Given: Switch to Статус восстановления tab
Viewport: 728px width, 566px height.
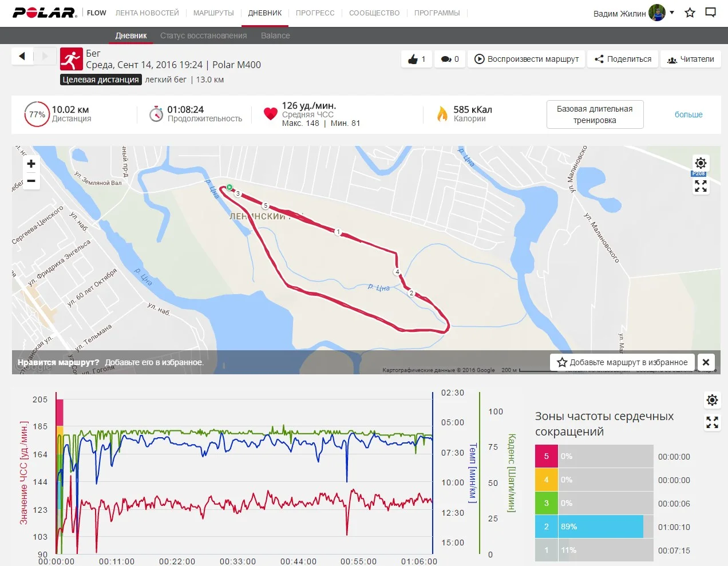Looking at the screenshot, I should (x=204, y=35).
